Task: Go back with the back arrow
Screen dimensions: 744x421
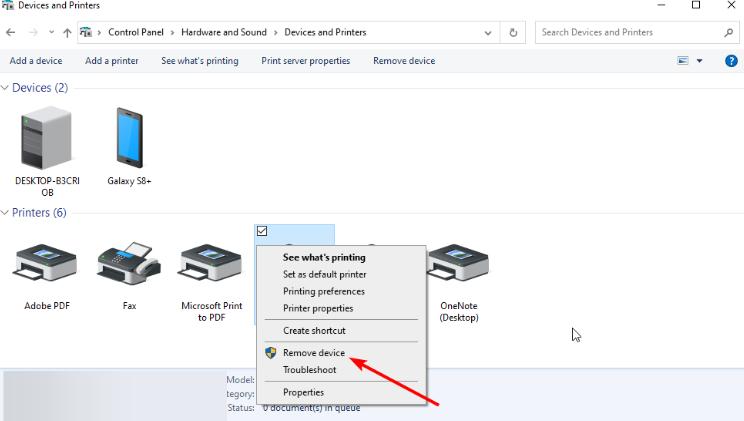Action: (10, 33)
